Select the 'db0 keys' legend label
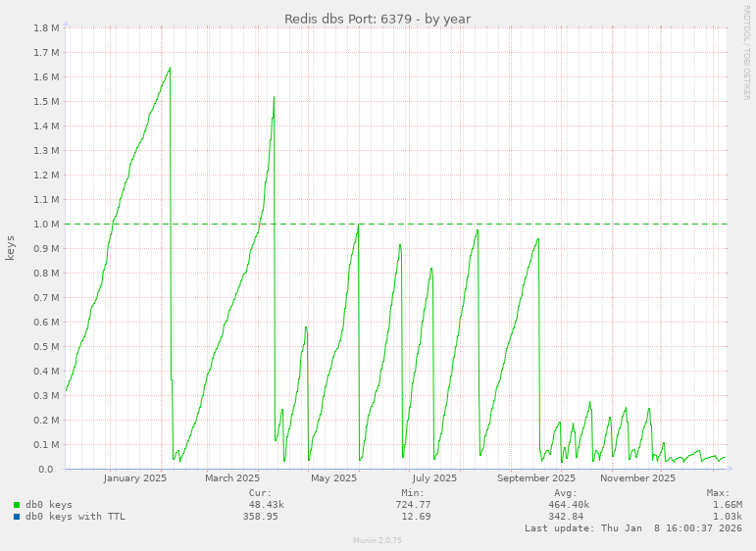This screenshot has height=551, width=756. 49,505
